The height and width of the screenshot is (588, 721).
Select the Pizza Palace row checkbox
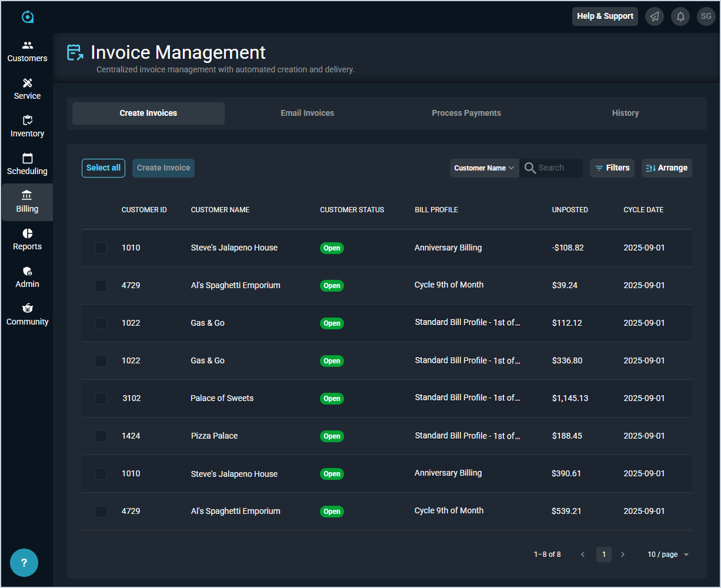pyautogui.click(x=101, y=436)
